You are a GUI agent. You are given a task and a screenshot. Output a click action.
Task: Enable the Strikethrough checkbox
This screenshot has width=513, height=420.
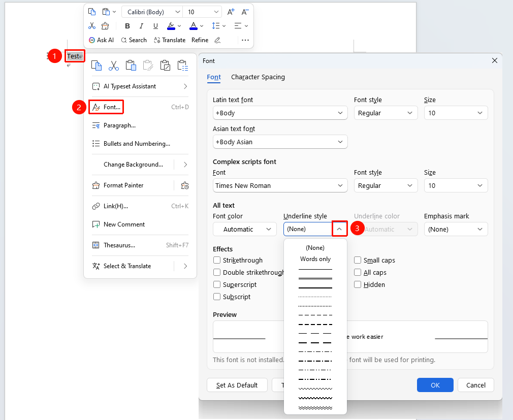point(216,260)
